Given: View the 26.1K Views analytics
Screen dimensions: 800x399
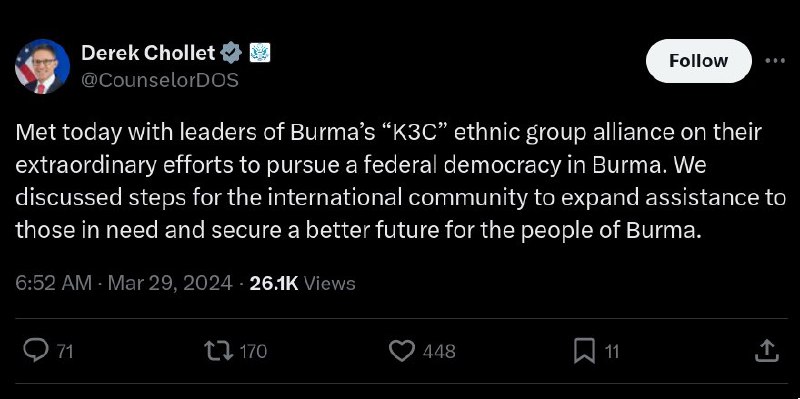Looking at the screenshot, I should coord(303,283).
